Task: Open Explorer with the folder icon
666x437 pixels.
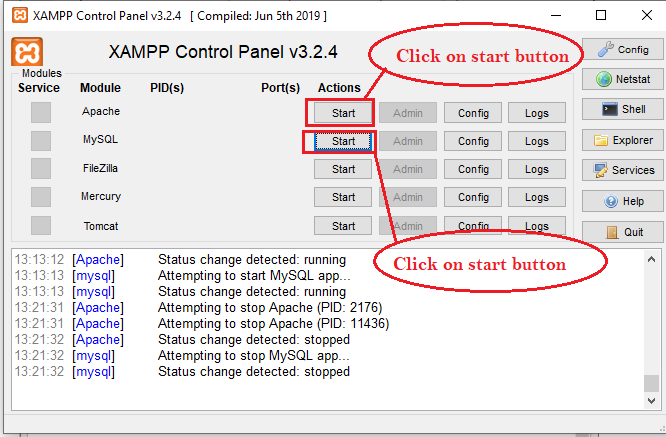Action: click(622, 141)
